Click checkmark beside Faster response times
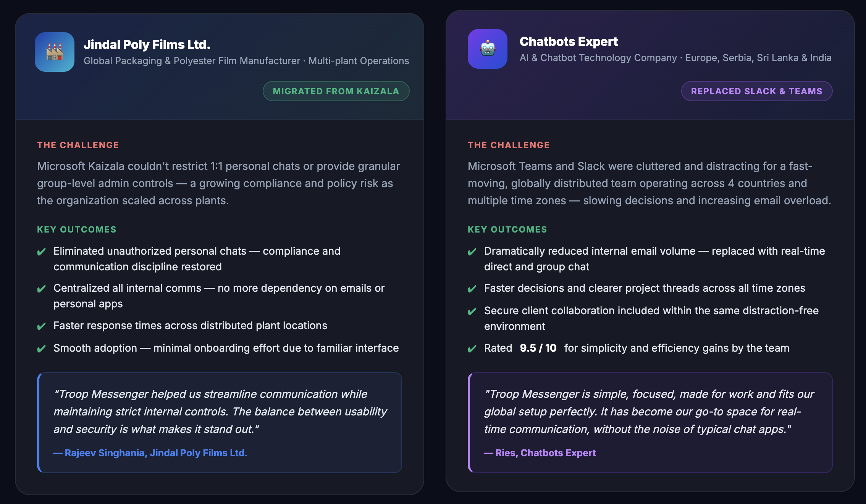The image size is (866, 504). tap(42, 326)
